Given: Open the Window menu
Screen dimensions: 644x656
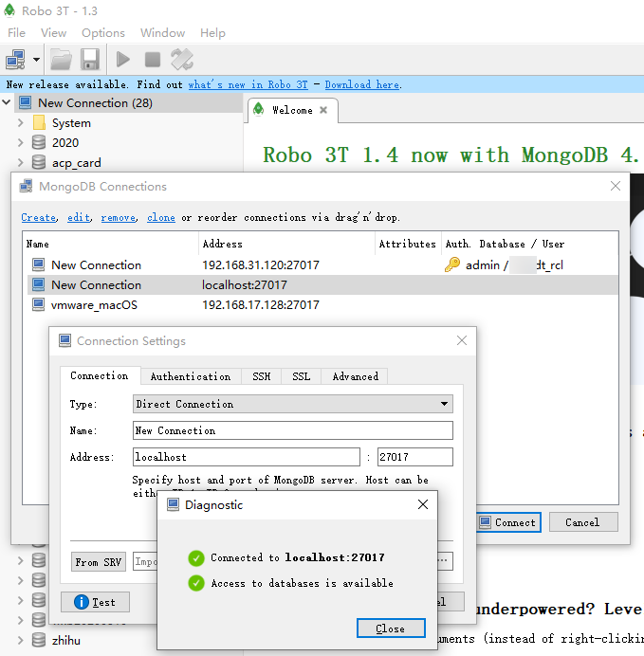Looking at the screenshot, I should [x=162, y=32].
